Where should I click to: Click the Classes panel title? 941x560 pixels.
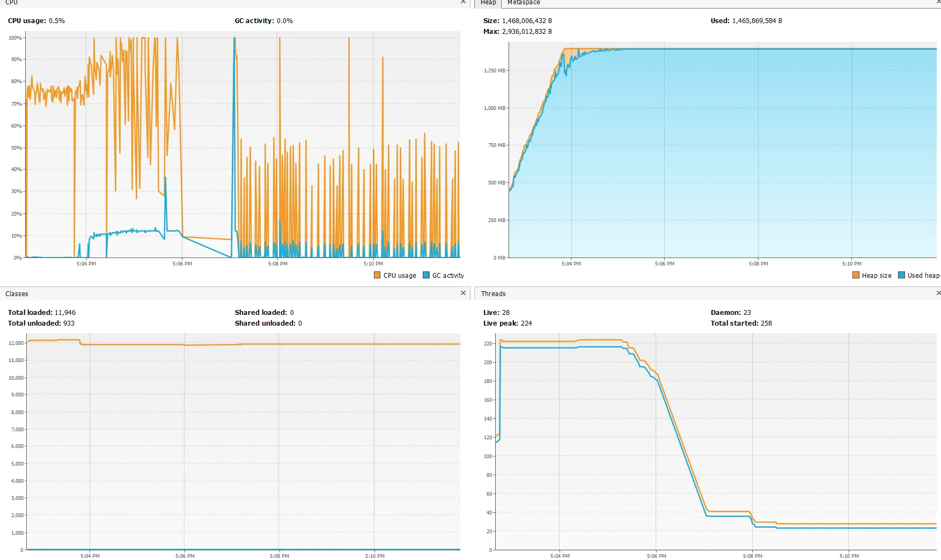tap(17, 294)
